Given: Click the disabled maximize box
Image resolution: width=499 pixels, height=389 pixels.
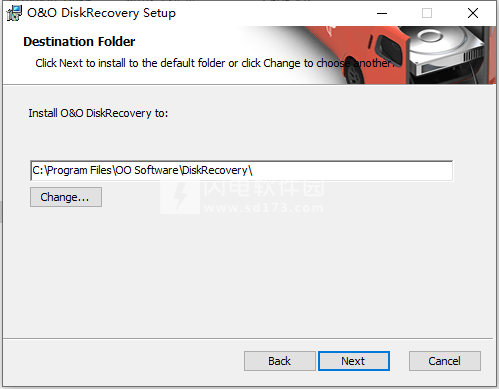Looking at the screenshot, I should coord(427,13).
